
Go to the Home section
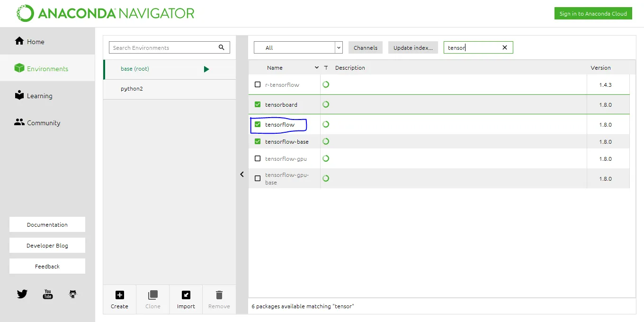coord(47,41)
